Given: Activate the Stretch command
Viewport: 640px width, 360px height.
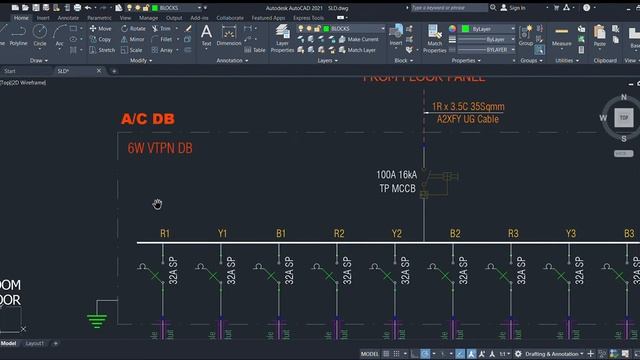Looking at the screenshot, I should pos(102,50).
